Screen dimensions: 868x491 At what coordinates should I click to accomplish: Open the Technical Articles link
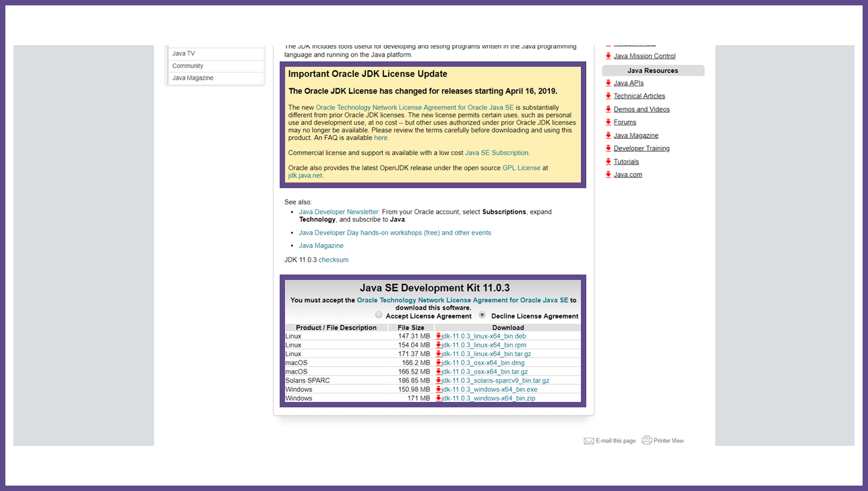pos(640,96)
